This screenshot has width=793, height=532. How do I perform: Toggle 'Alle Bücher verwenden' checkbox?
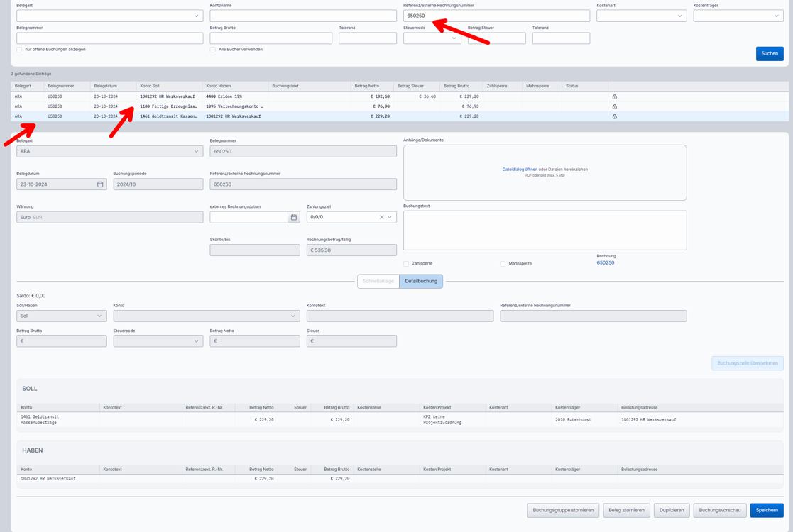[x=213, y=50]
